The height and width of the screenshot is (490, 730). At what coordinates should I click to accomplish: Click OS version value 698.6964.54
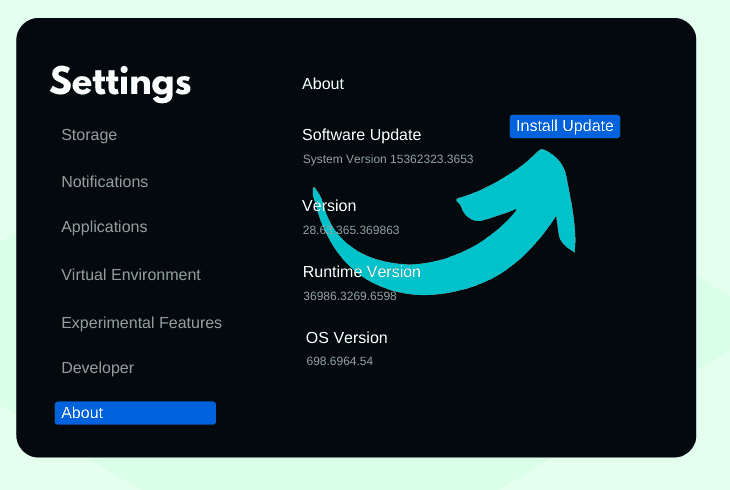point(340,361)
